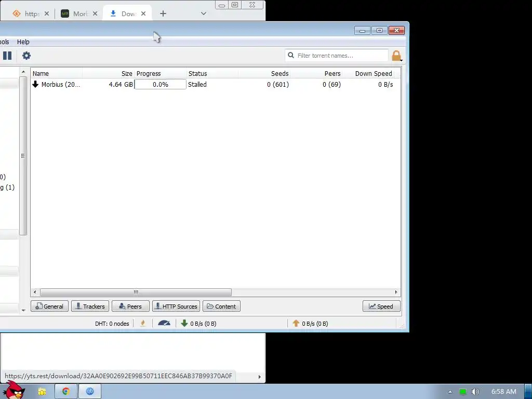
Task: Show hidden system tray icons
Action: pos(450,392)
